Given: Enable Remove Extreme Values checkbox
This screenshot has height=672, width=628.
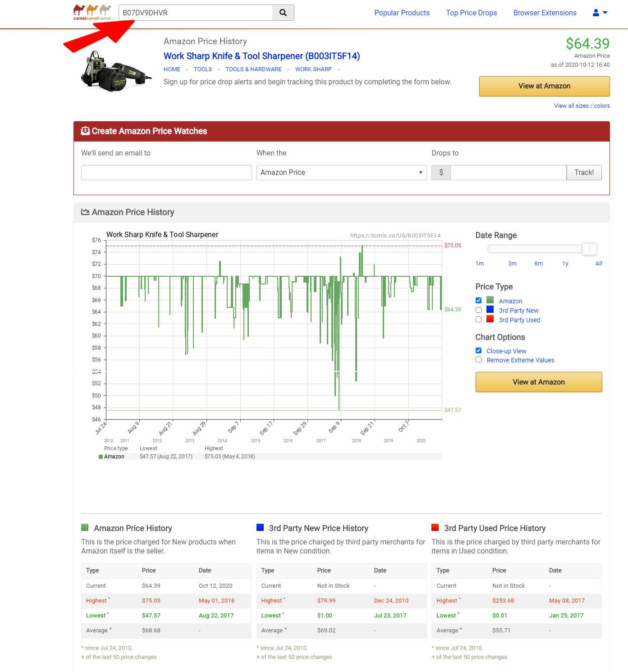Looking at the screenshot, I should (478, 360).
